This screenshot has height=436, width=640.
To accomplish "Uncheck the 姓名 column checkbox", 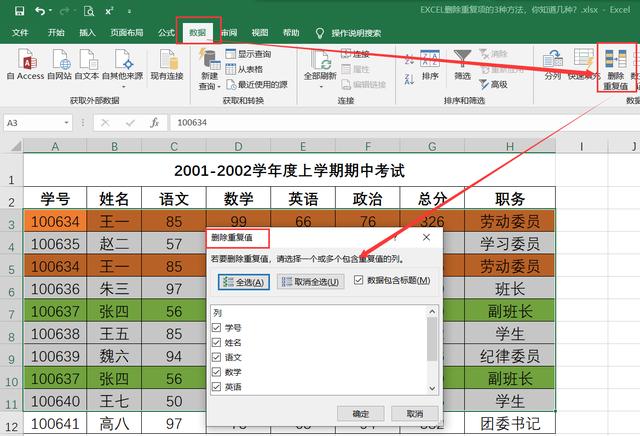I will [217, 343].
